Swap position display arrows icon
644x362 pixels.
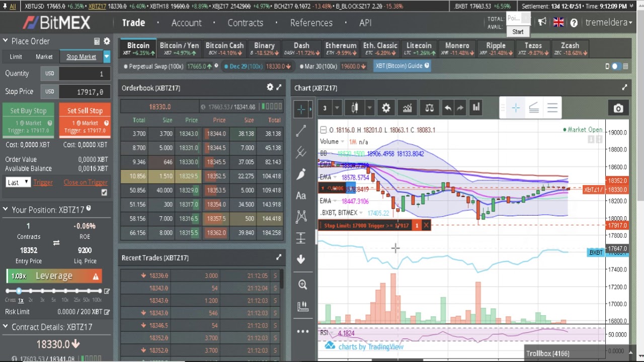56,243
